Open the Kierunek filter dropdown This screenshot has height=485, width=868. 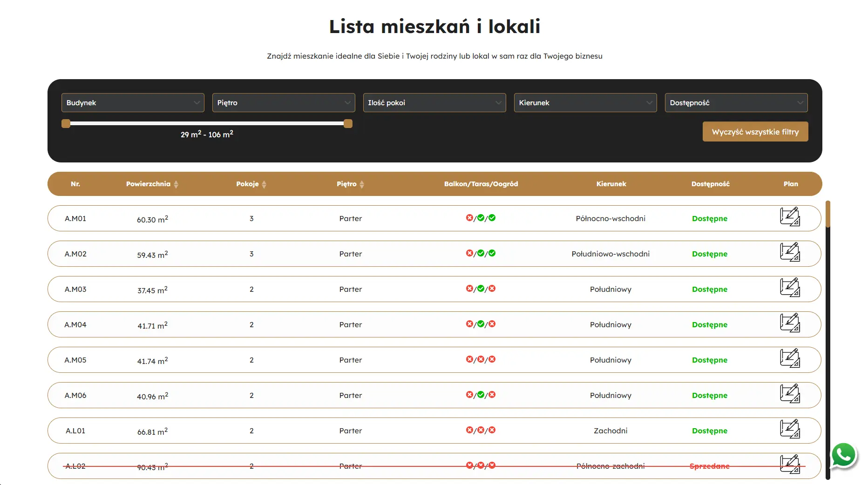tap(585, 103)
